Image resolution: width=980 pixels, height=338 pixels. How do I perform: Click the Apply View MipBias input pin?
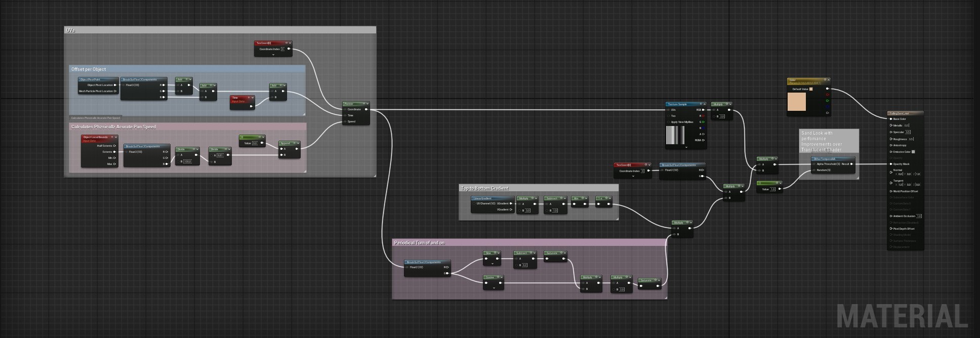tap(668, 122)
